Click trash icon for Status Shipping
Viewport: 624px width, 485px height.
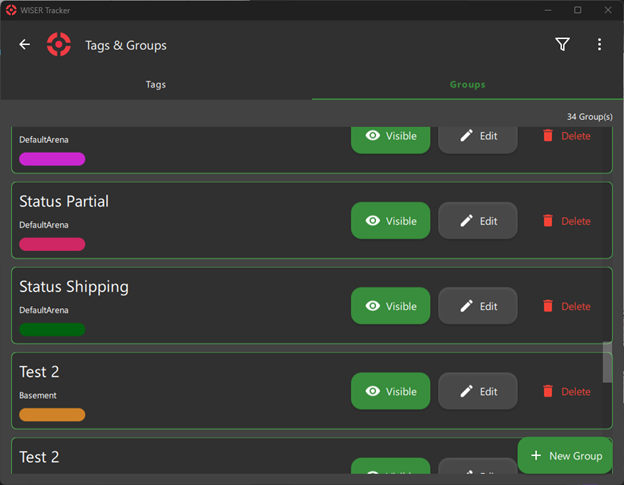[x=547, y=306]
